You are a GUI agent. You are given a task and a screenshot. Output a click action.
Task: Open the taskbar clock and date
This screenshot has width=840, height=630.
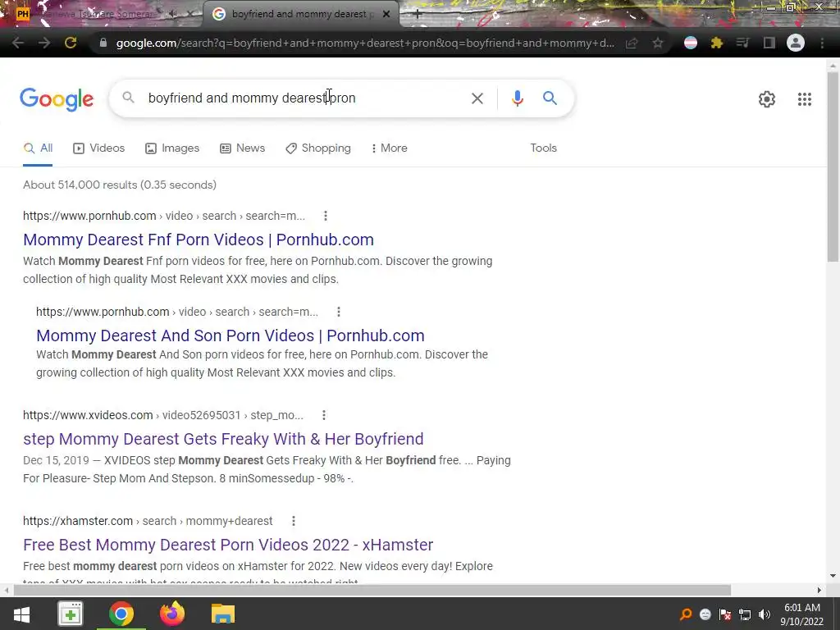coord(802,614)
